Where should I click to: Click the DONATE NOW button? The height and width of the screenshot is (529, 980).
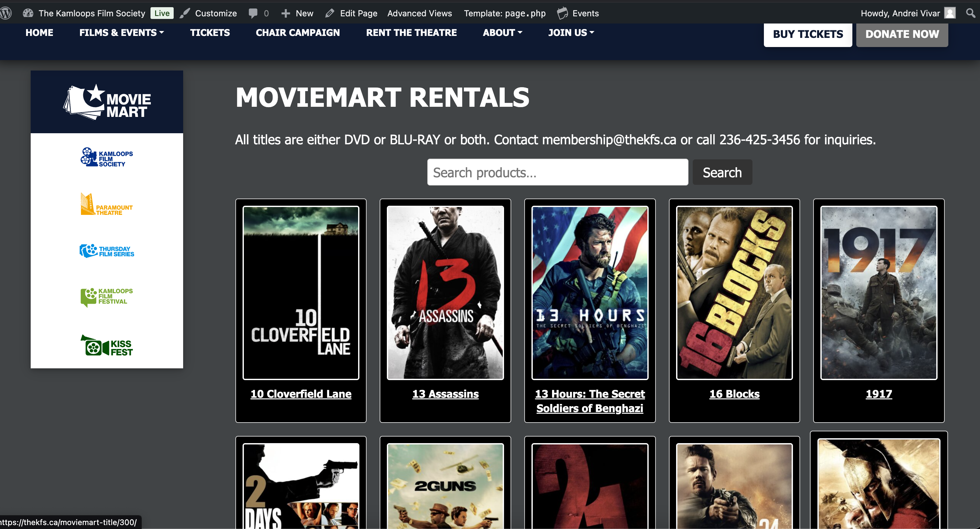pyautogui.click(x=902, y=34)
